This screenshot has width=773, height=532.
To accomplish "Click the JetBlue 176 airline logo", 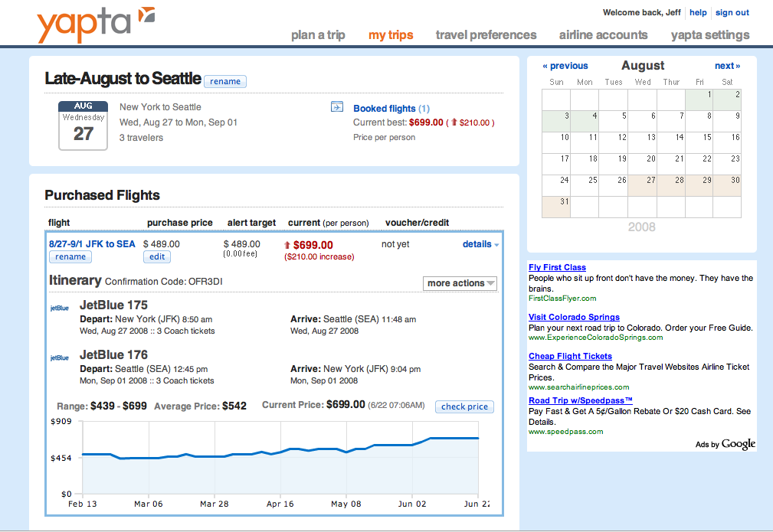I will 59,357.
